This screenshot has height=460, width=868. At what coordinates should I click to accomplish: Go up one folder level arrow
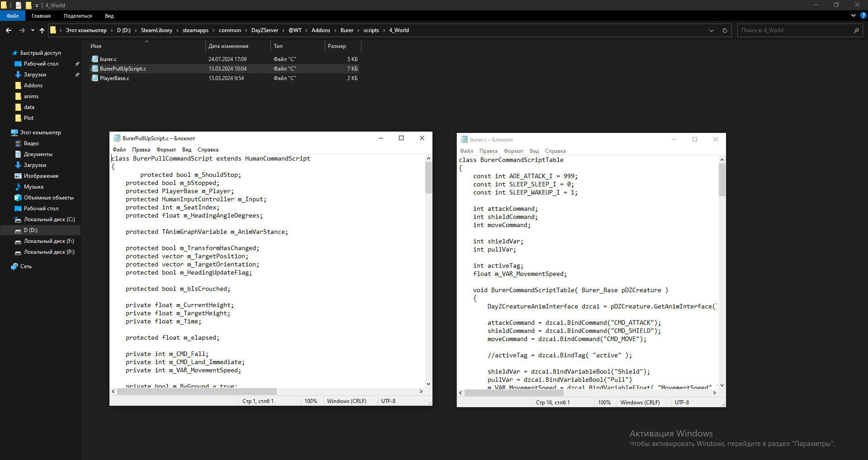click(42, 30)
